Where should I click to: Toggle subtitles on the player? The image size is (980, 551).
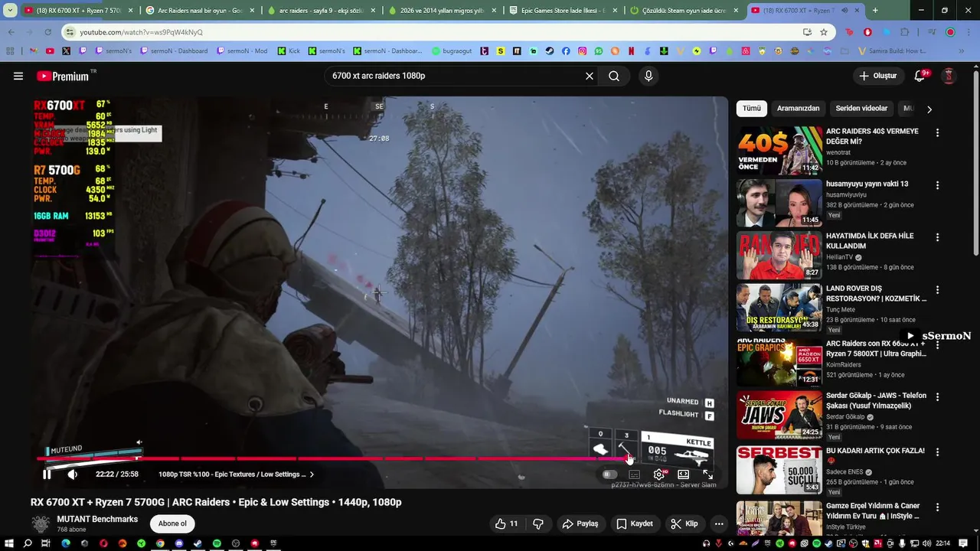pyautogui.click(x=635, y=474)
